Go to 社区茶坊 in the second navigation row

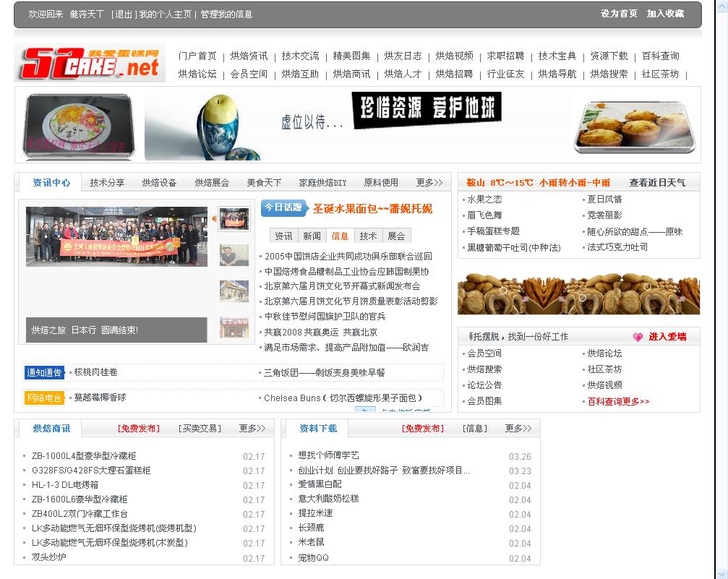[660, 74]
